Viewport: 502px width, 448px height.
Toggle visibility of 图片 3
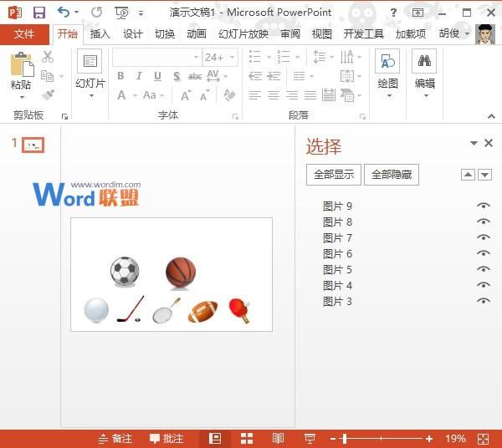[x=484, y=301]
